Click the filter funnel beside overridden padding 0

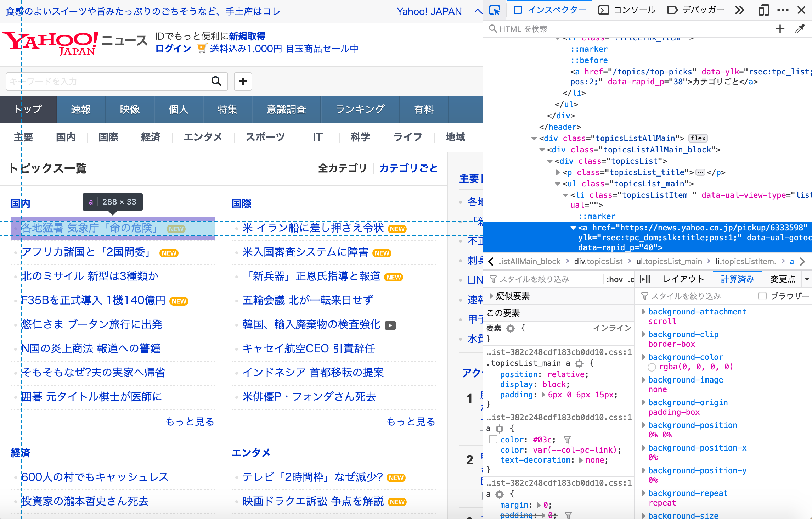click(x=568, y=515)
